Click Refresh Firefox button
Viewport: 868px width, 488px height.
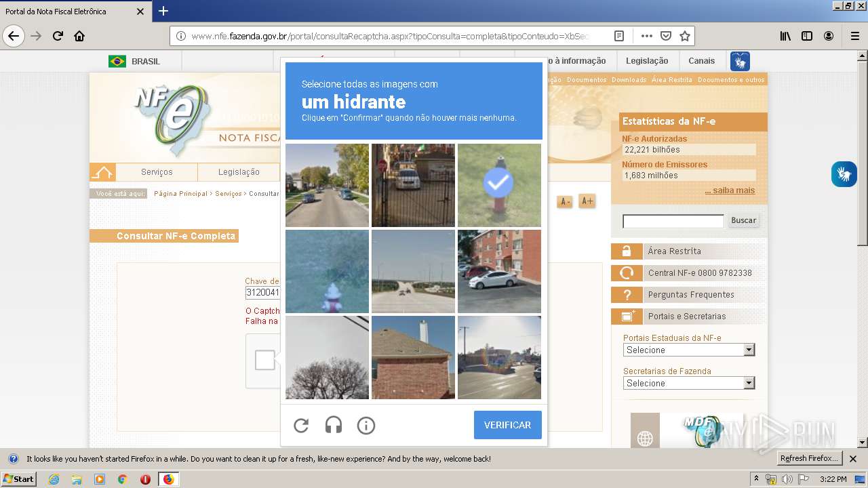click(x=810, y=459)
